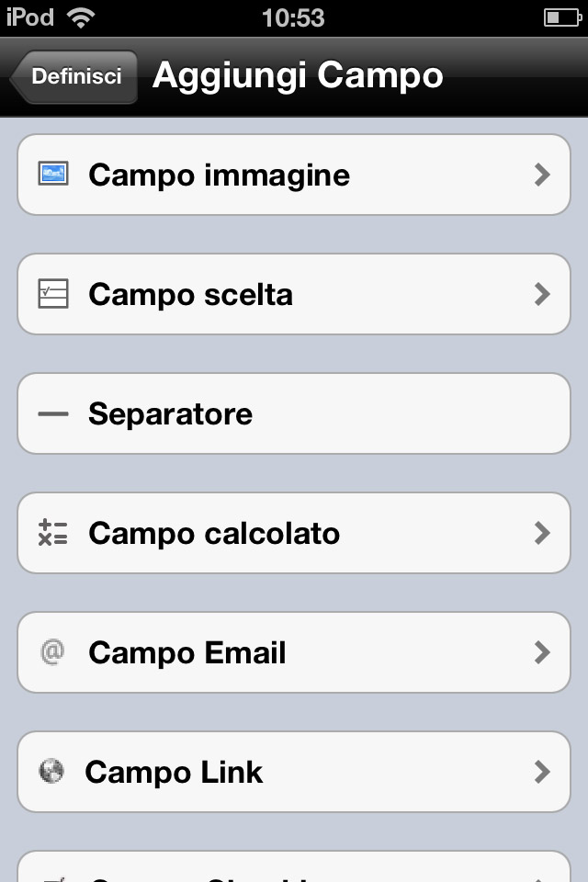The image size is (588, 882).
Task: Tap the @ icon for Campo Email
Action: (52, 652)
